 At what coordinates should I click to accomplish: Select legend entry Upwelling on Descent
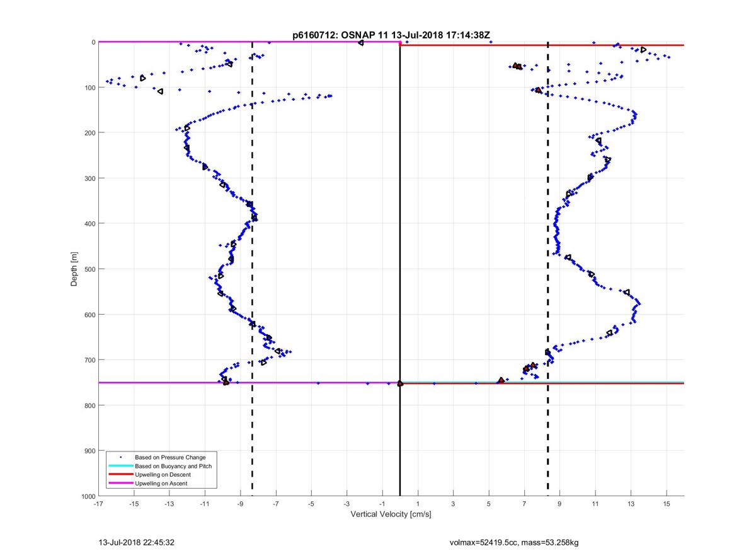[x=163, y=475]
